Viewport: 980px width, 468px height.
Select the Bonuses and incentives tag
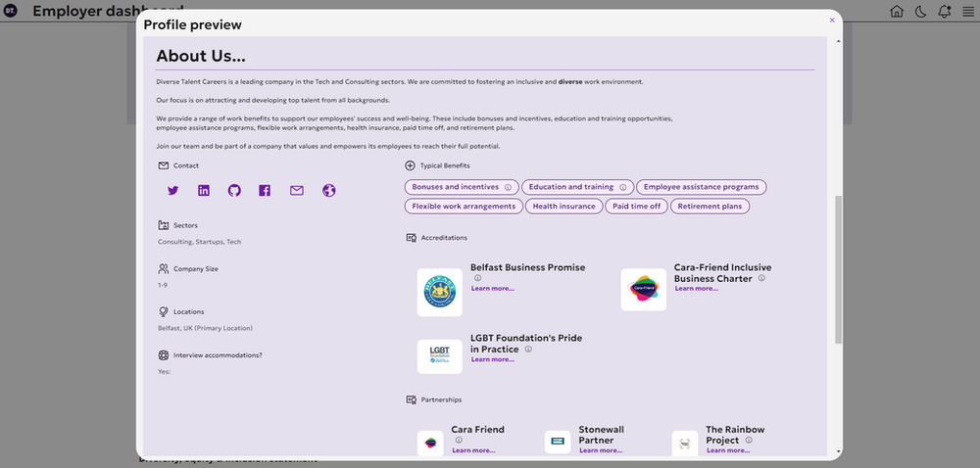pyautogui.click(x=462, y=187)
